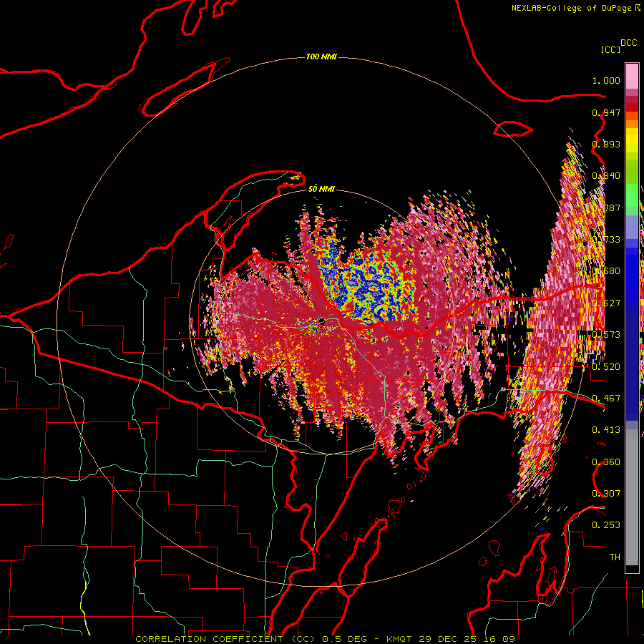Click the 0.520 legend value
The height and width of the screenshot is (644, 644).
click(x=606, y=367)
